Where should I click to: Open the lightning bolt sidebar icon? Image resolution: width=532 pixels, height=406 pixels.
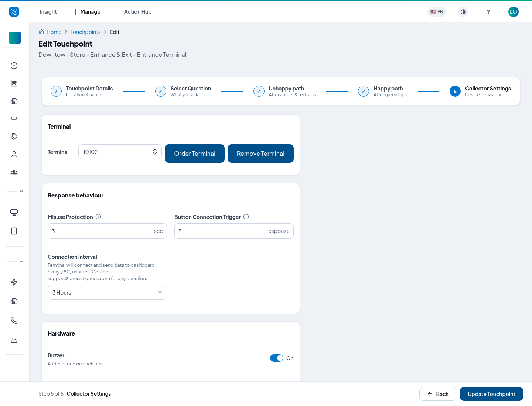pos(14,282)
